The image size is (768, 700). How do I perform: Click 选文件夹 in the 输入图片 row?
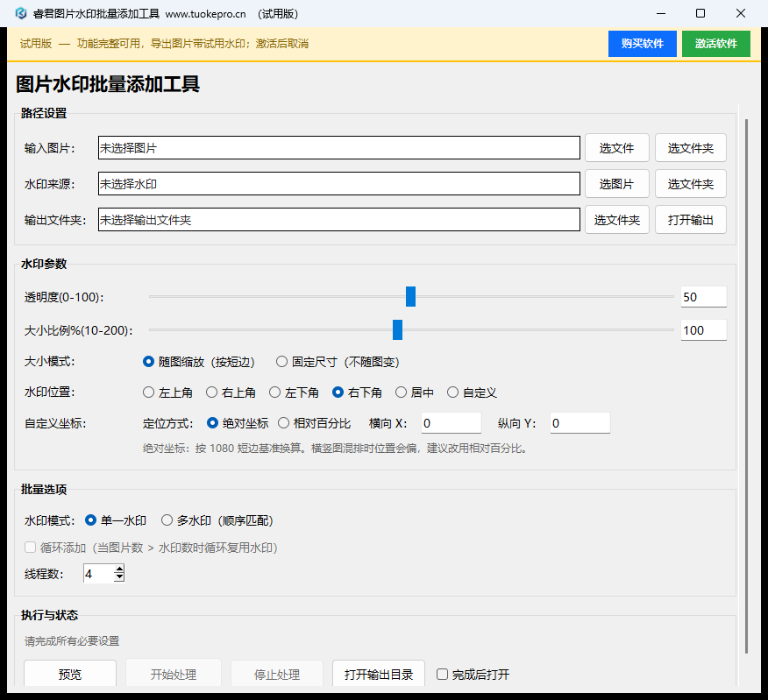coord(691,148)
